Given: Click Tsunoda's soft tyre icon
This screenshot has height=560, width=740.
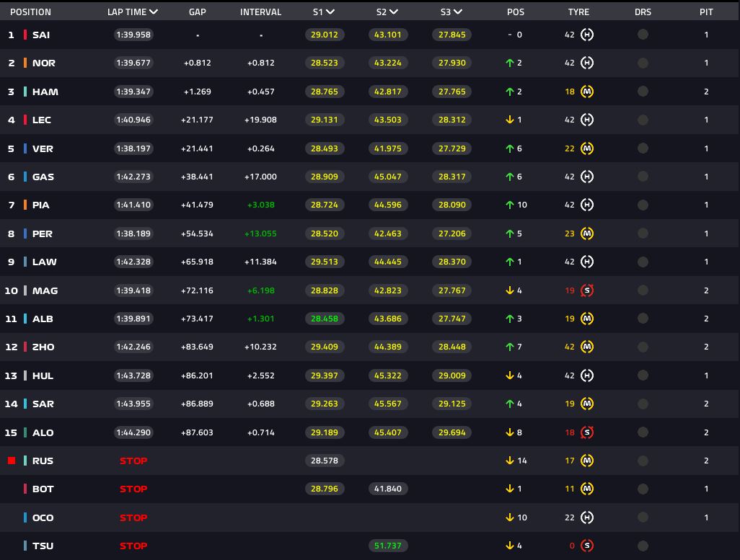Looking at the screenshot, I should click(587, 546).
